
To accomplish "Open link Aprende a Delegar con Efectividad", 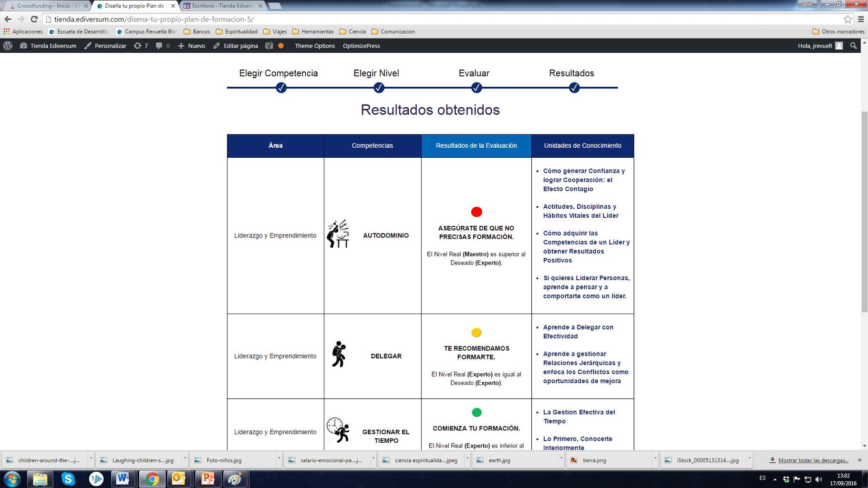I will [578, 332].
